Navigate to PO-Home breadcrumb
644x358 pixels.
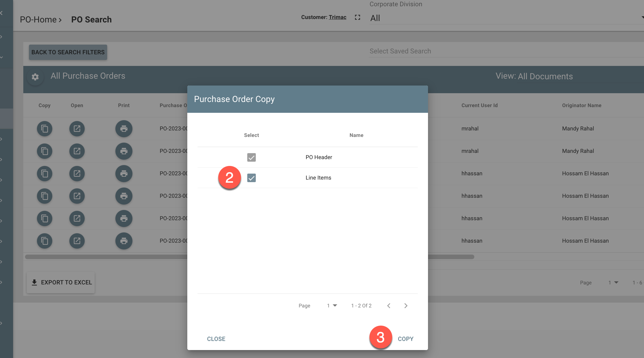click(x=38, y=20)
